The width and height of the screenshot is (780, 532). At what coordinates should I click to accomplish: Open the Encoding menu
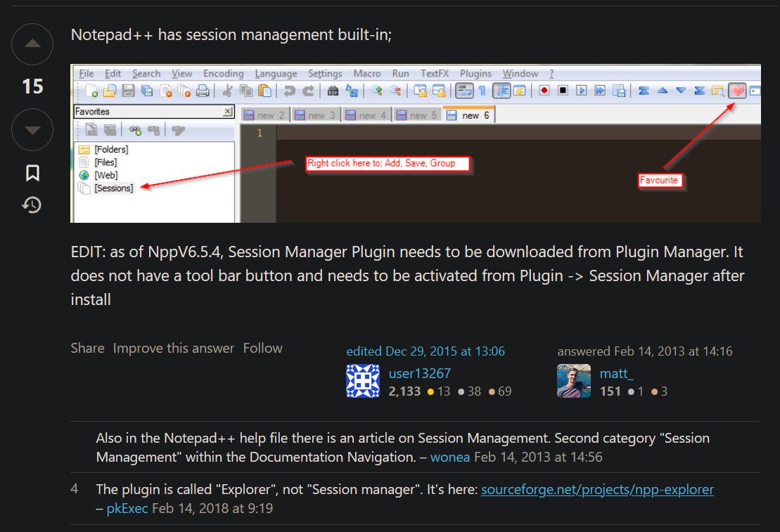[x=224, y=74]
